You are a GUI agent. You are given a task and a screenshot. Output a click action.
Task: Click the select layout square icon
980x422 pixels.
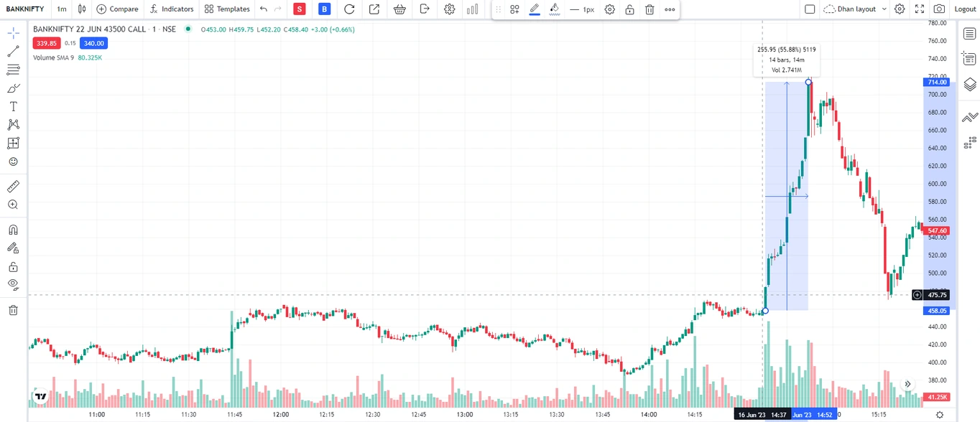[810, 9]
